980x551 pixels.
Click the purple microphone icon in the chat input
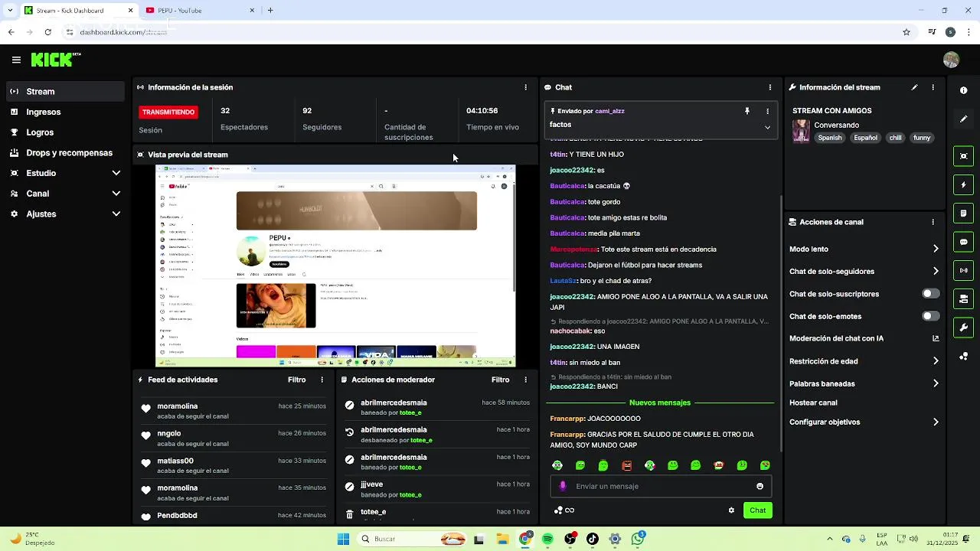563,486
